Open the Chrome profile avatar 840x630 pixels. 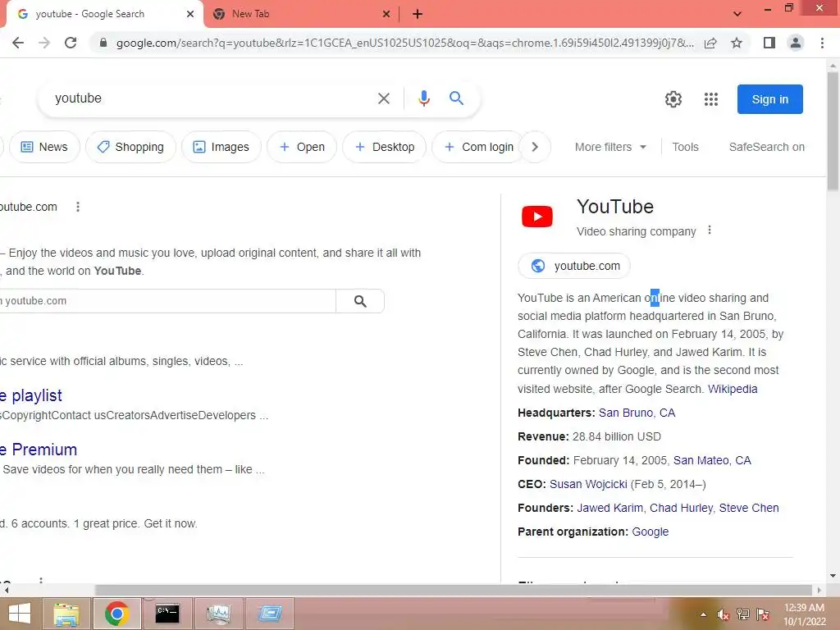[x=796, y=43]
